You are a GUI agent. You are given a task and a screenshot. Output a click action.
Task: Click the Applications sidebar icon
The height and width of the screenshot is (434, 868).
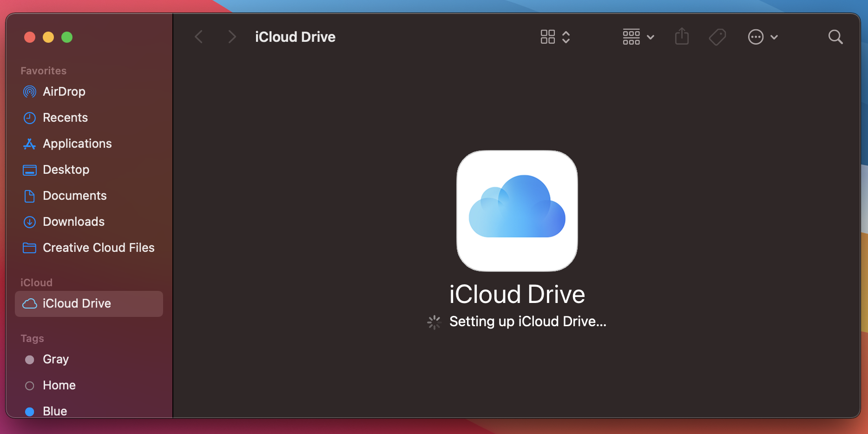point(30,144)
